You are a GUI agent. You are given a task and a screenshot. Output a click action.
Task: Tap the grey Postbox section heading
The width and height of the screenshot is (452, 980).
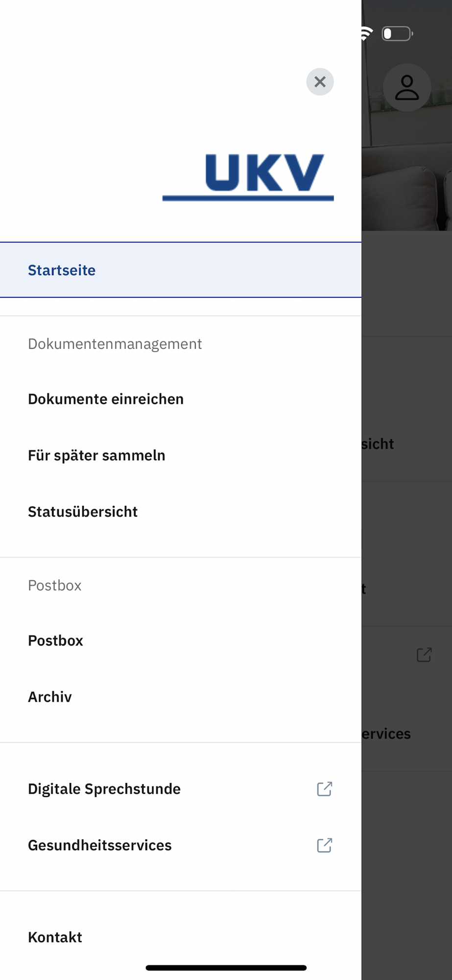click(x=54, y=586)
